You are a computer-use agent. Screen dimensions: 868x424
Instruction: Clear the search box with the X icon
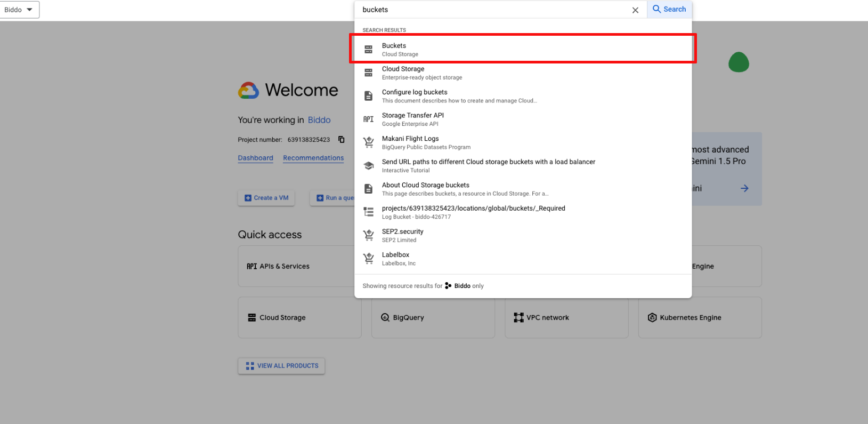pos(635,10)
